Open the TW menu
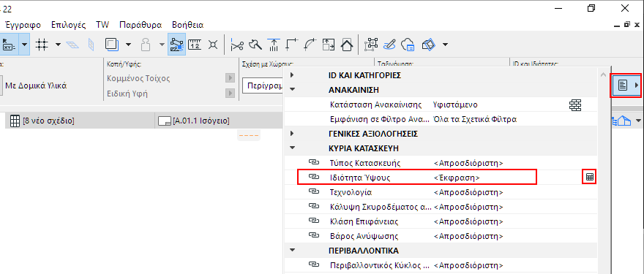644x274 pixels. (x=102, y=25)
